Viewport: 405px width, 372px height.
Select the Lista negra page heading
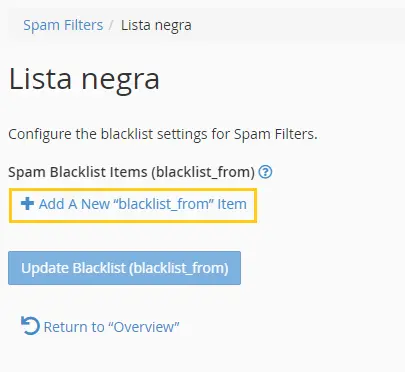84,79
